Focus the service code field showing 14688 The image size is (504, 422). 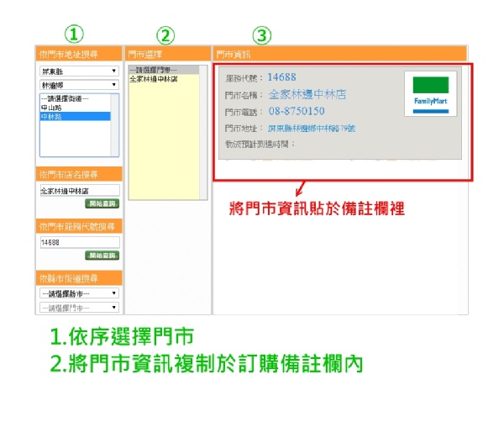click(80, 242)
